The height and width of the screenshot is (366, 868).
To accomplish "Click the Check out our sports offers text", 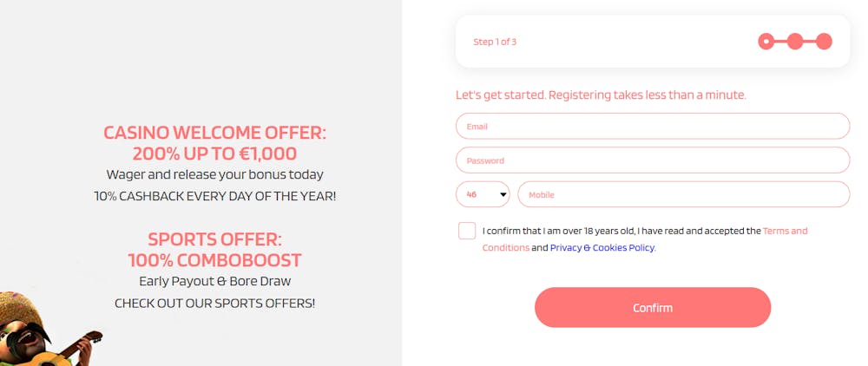I will click(214, 303).
